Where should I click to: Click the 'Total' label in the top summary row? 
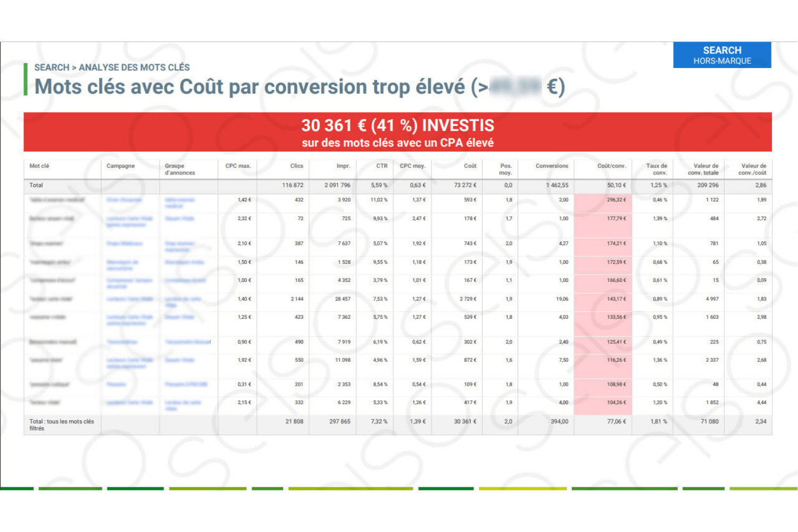tap(36, 185)
